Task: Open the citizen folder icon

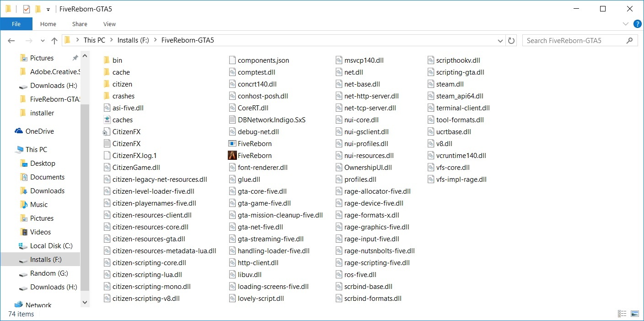Action: 107,84
